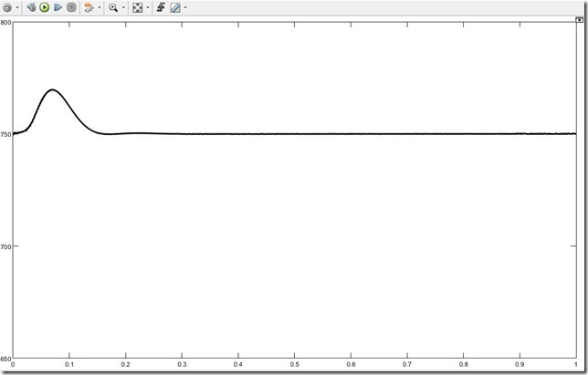The height and width of the screenshot is (375, 588).
Task: Click the Scale Axes Limits icon
Action: (x=138, y=7)
